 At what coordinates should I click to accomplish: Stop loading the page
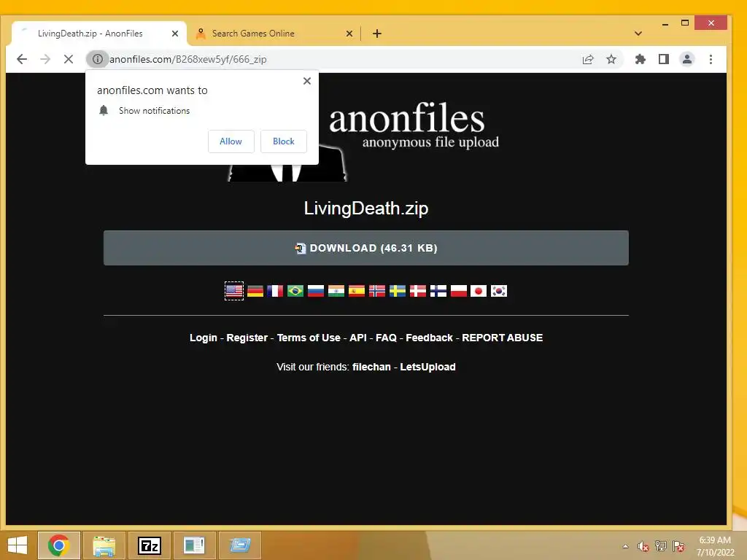69,59
